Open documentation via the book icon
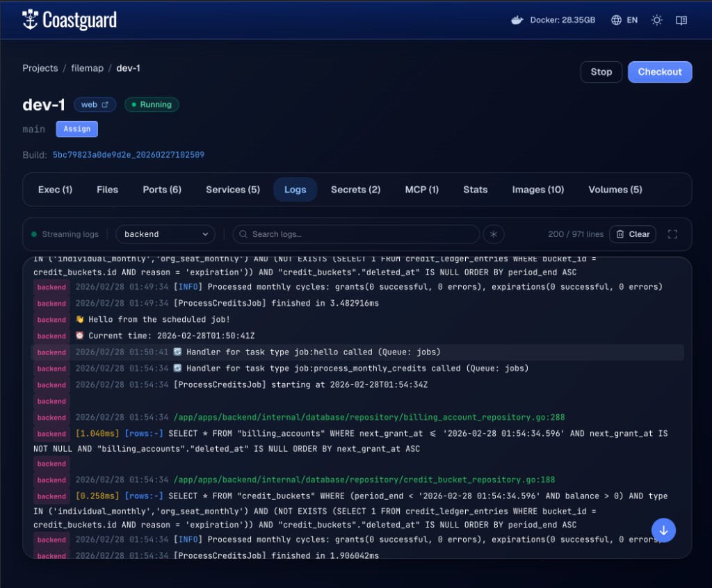 [681, 20]
